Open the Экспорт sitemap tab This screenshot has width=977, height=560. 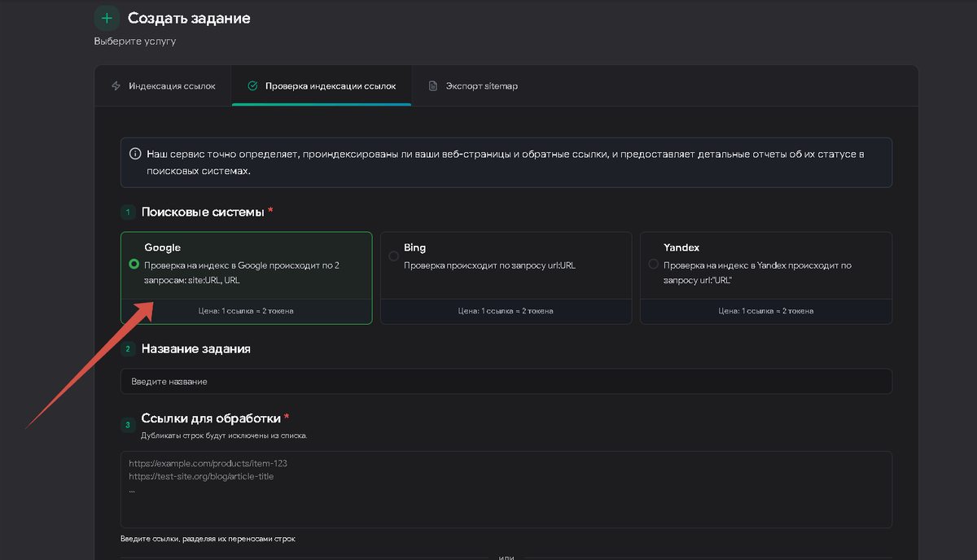(x=480, y=86)
